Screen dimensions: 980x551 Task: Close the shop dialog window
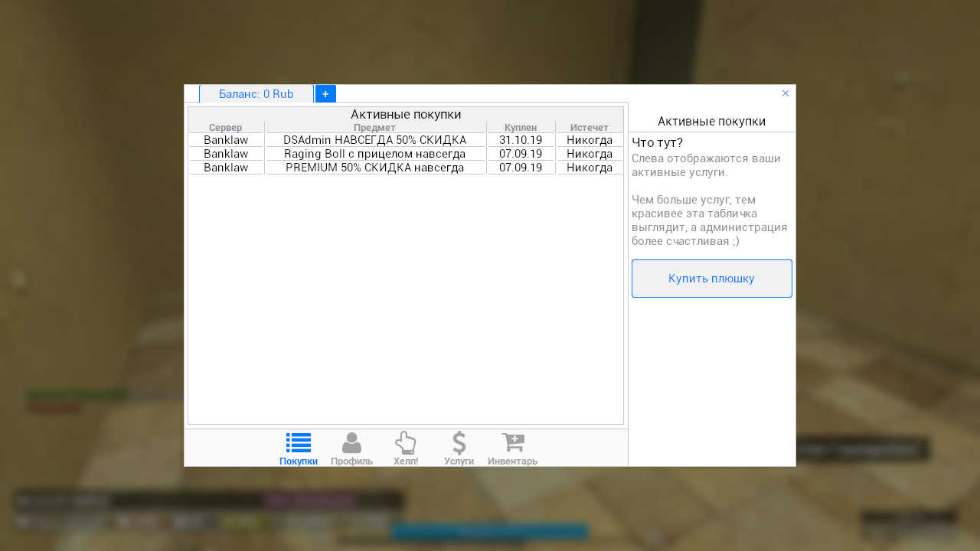pyautogui.click(x=786, y=93)
